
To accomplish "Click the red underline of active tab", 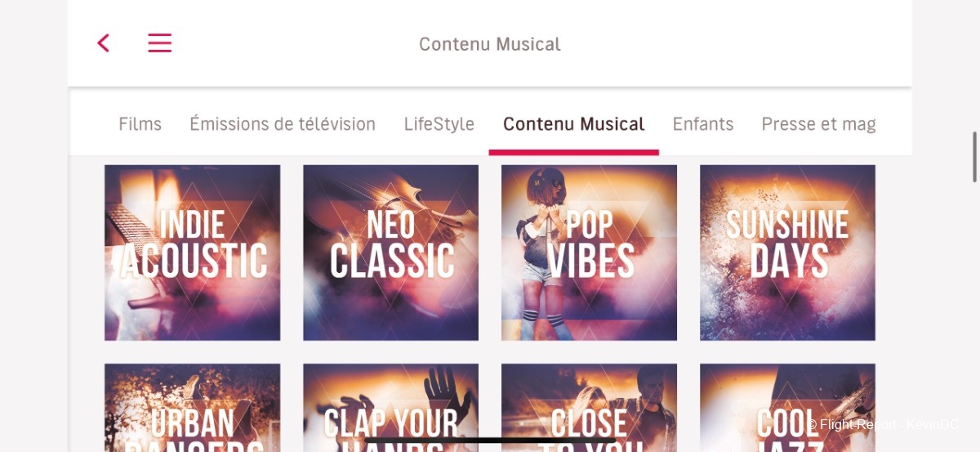I will (x=574, y=152).
